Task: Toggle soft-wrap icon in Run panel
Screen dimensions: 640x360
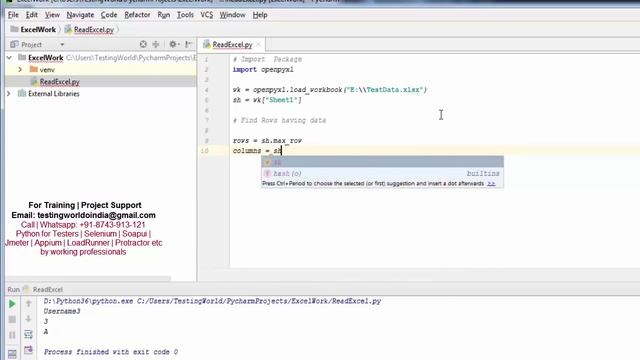Action: [28, 334]
